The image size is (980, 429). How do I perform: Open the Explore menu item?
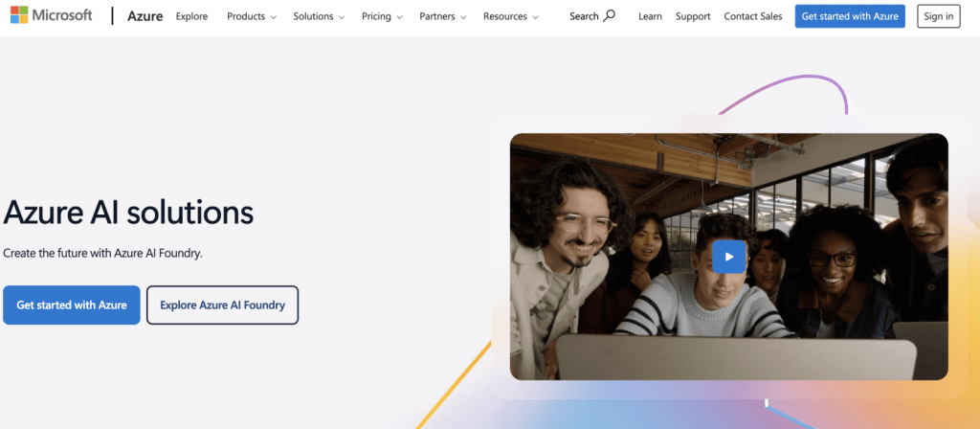[x=191, y=16]
